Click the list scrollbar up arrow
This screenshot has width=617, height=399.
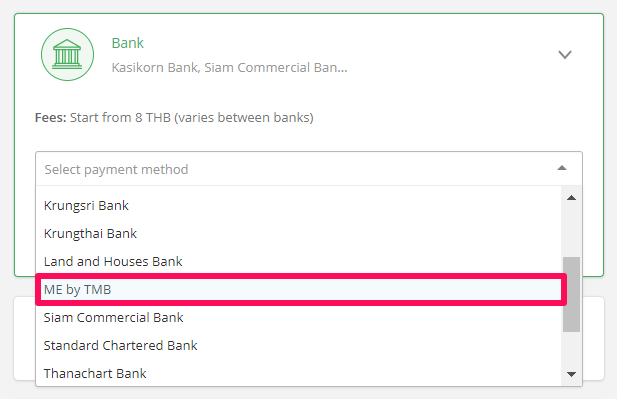point(571,198)
